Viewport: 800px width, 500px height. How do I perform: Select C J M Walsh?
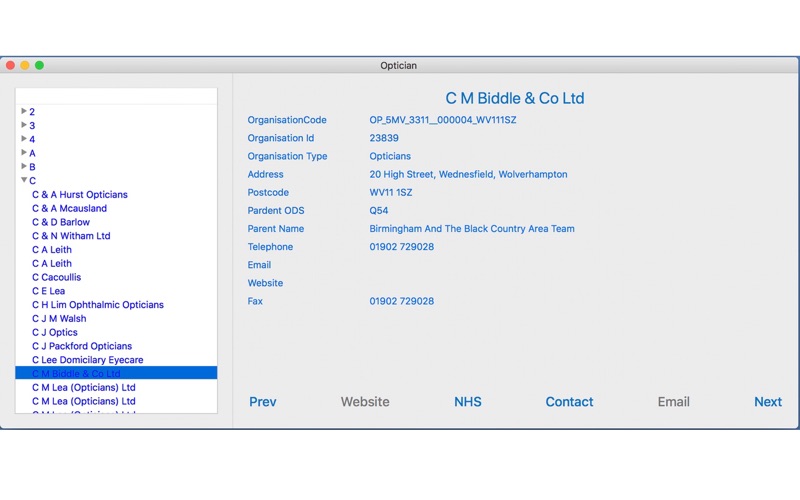click(59, 318)
